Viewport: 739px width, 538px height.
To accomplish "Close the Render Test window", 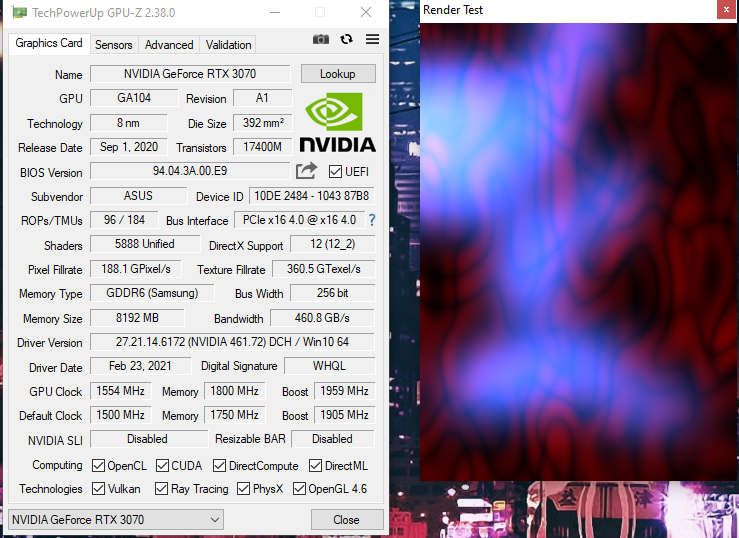I will coord(726,9).
